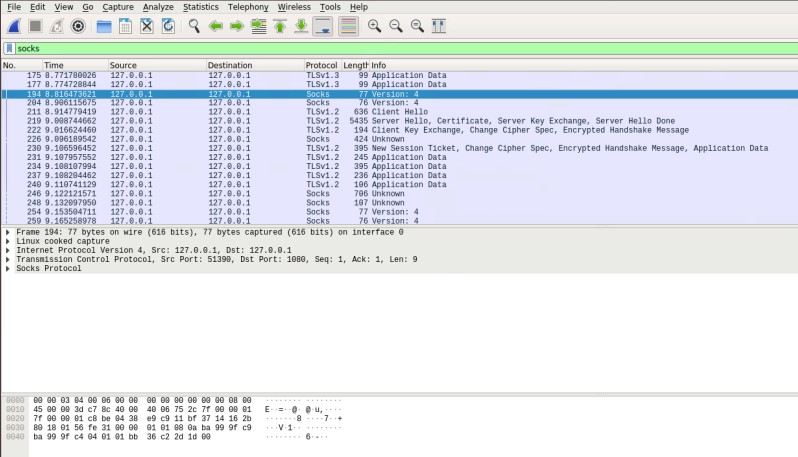This screenshot has width=798, height=457.
Task: Select packet 204 Socks Version: 4 row
Action: [x=399, y=103]
